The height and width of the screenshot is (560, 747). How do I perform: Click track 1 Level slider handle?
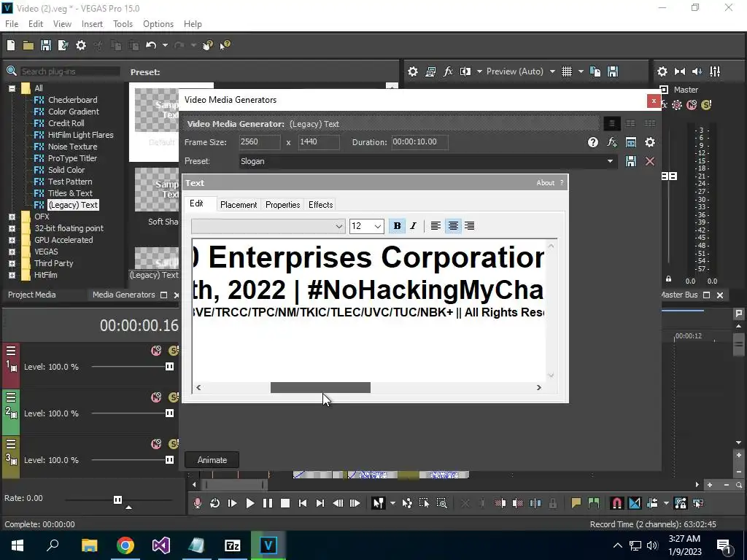tap(169, 367)
